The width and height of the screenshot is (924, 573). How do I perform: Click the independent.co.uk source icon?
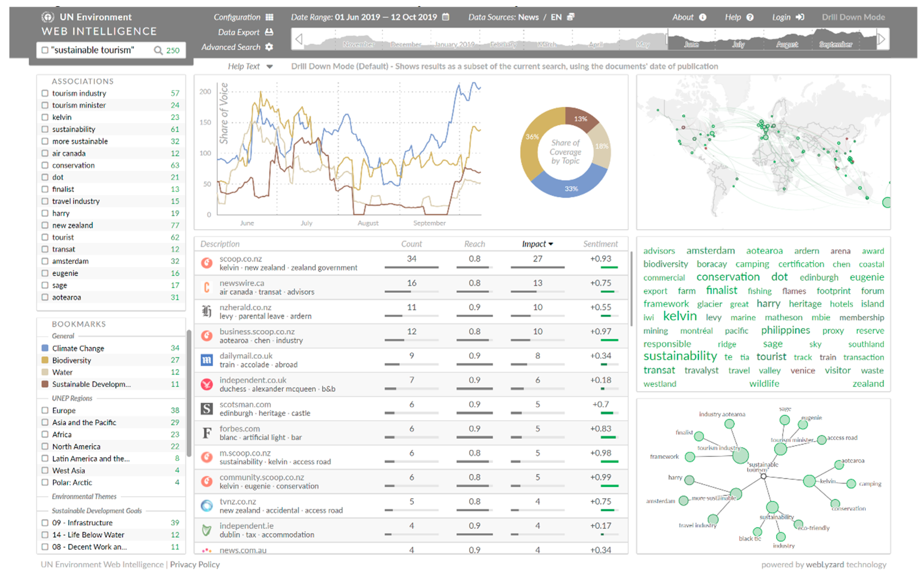(206, 384)
